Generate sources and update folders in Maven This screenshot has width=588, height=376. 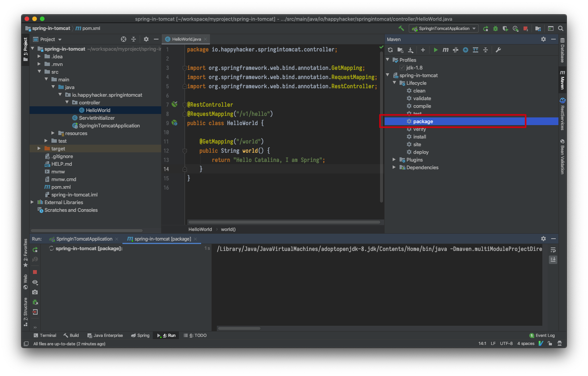click(x=400, y=50)
